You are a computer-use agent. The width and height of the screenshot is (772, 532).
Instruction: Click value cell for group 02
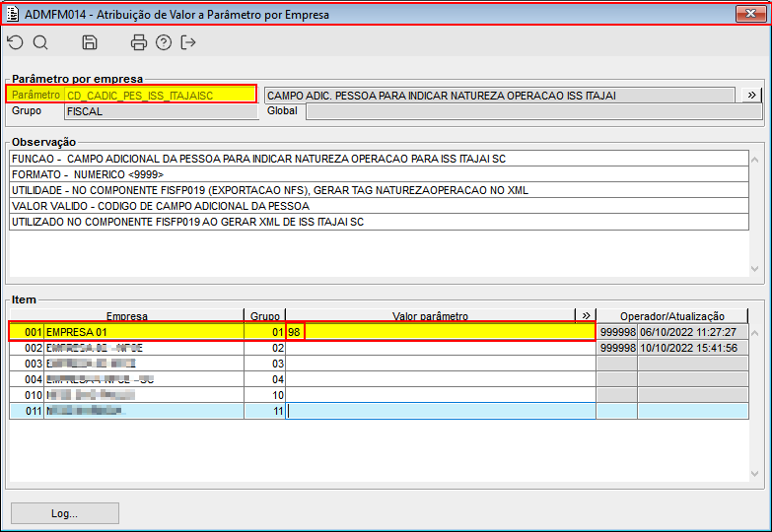(441, 348)
